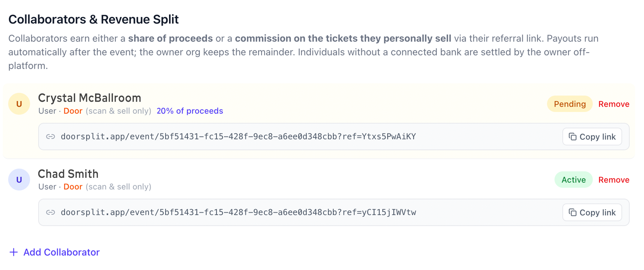This screenshot has height=270, width=644.
Task: Remove Chad Smith as collaborator
Action: (614, 180)
